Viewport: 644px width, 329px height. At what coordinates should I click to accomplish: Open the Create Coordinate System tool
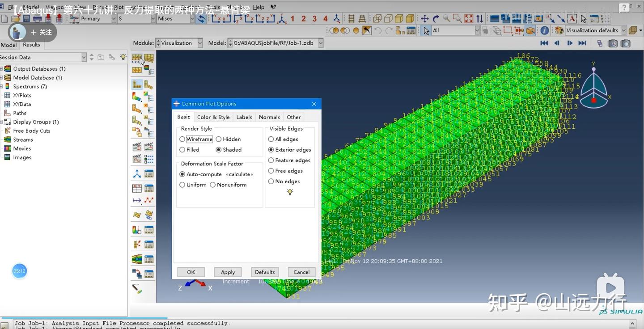point(137,173)
